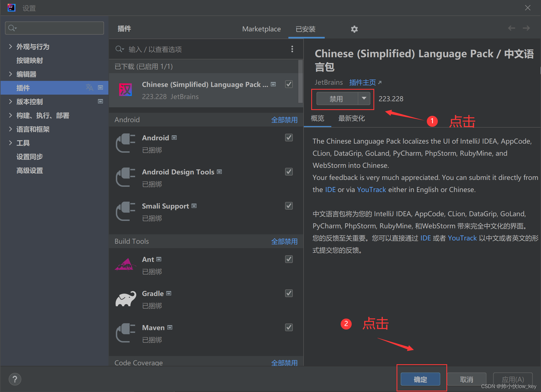Uncheck the Chinese Language Pack checkbox
This screenshot has height=392, width=541.
(289, 84)
